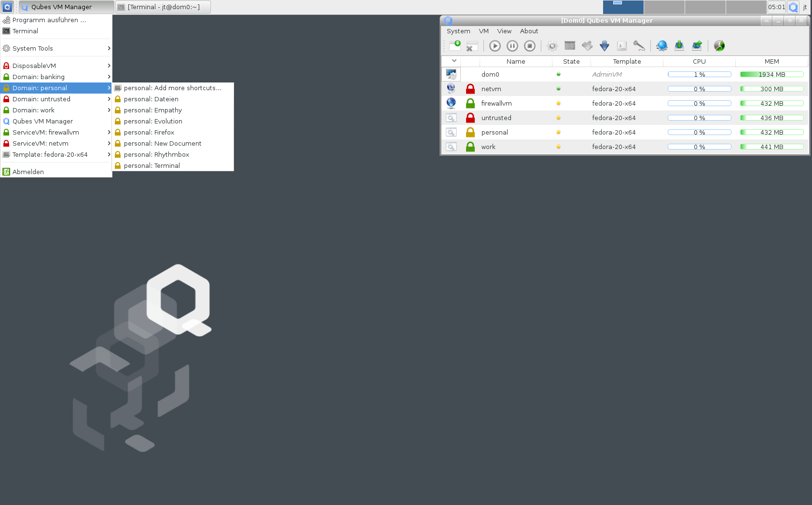Open the About menu
The height and width of the screenshot is (505, 812).
(x=529, y=31)
